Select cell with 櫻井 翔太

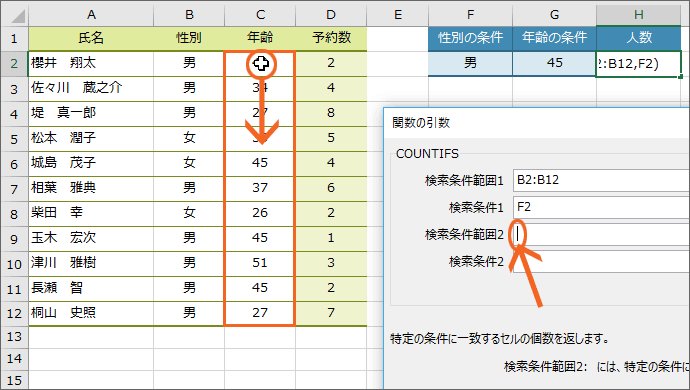click(x=91, y=63)
